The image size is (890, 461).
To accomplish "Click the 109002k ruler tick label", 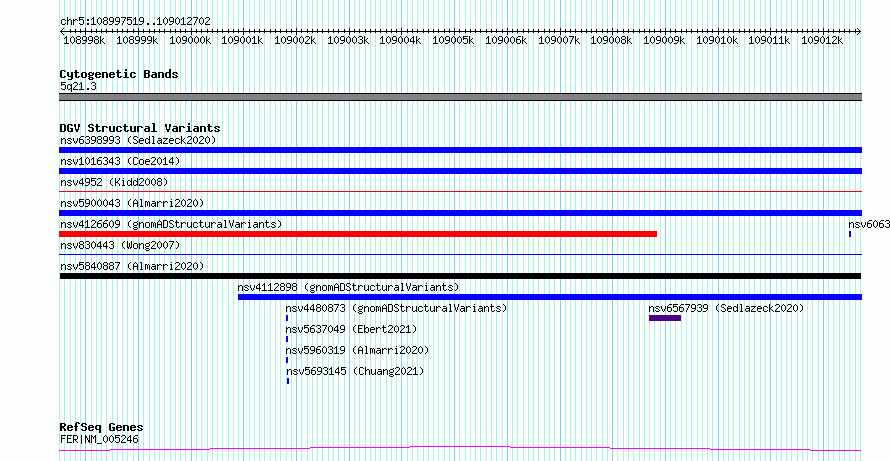I will coord(295,40).
